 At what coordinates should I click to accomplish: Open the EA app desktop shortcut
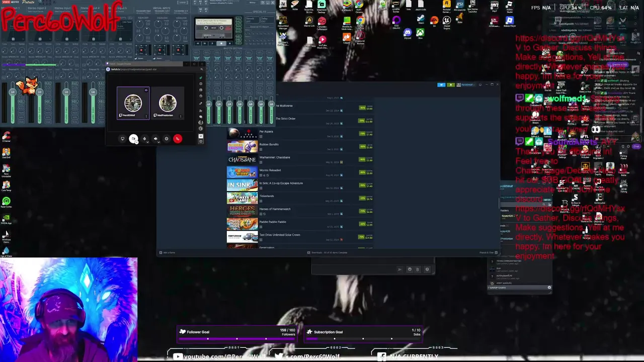click(434, 21)
